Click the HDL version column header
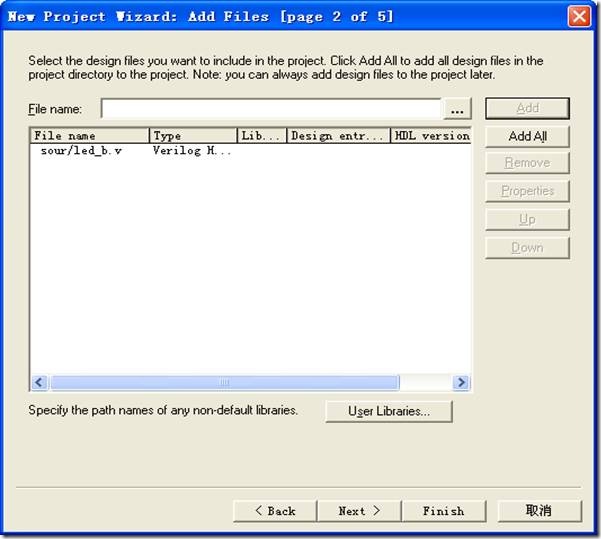The height and width of the screenshot is (539, 601). click(x=430, y=135)
